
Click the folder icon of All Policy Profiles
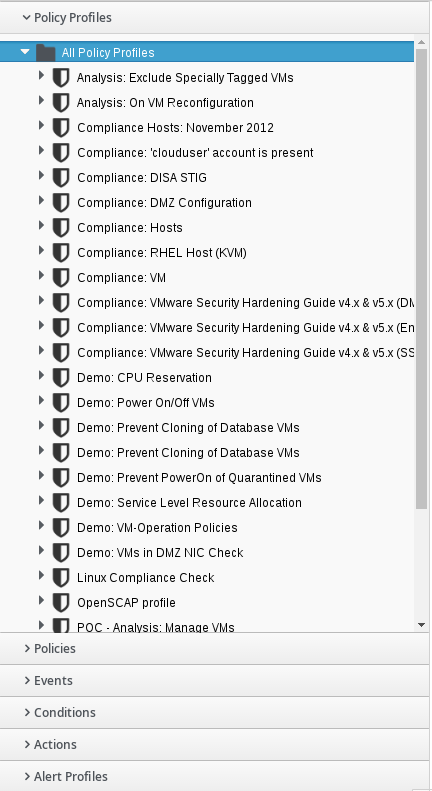tap(46, 52)
